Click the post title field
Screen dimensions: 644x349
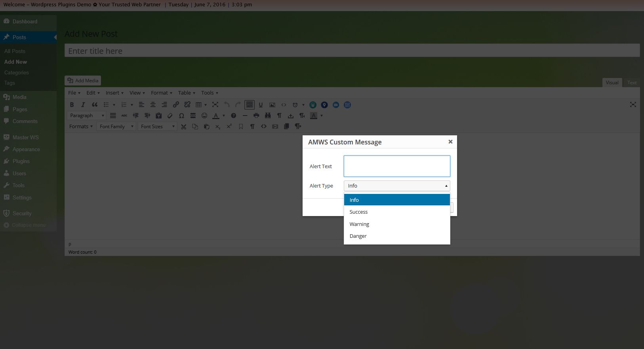coord(352,51)
